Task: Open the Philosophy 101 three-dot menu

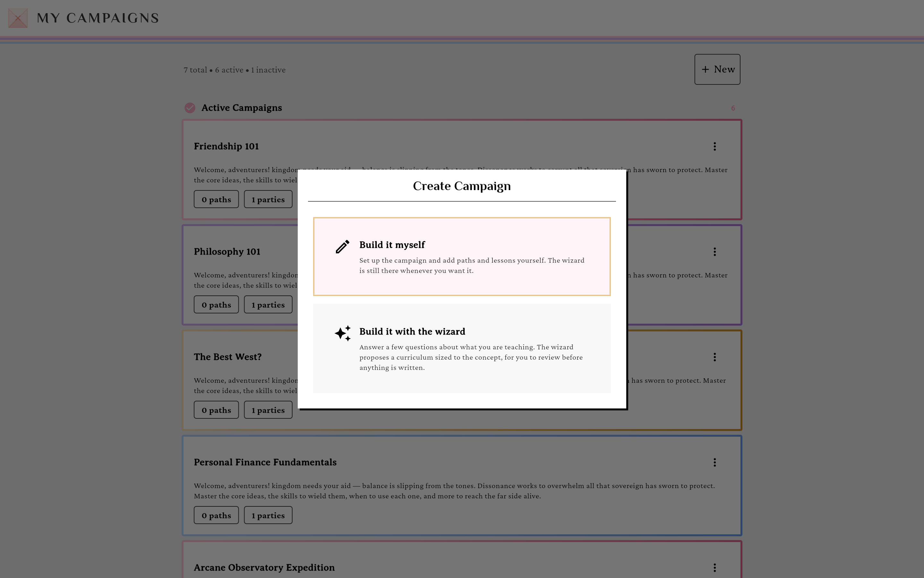Action: click(x=714, y=251)
